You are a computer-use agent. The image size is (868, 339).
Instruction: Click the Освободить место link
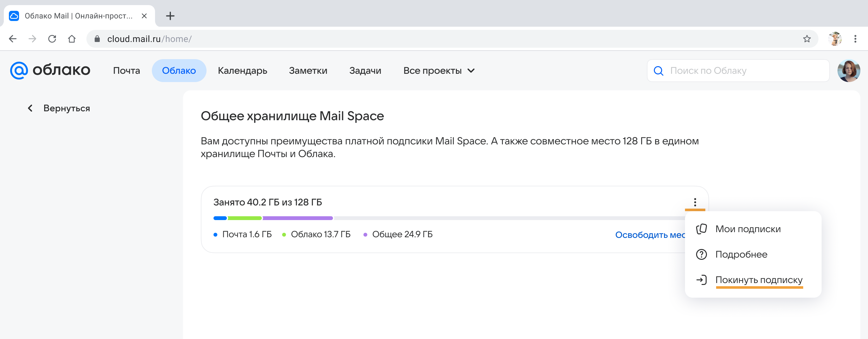[650, 235]
